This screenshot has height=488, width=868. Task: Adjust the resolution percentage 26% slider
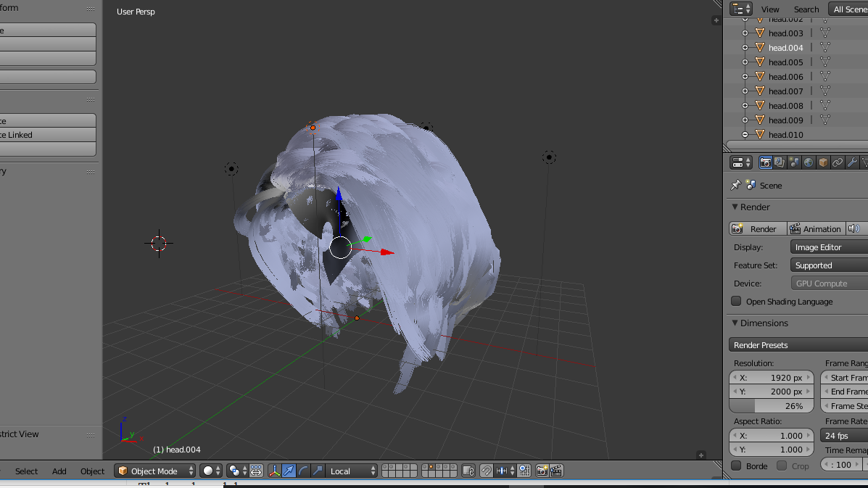point(772,405)
